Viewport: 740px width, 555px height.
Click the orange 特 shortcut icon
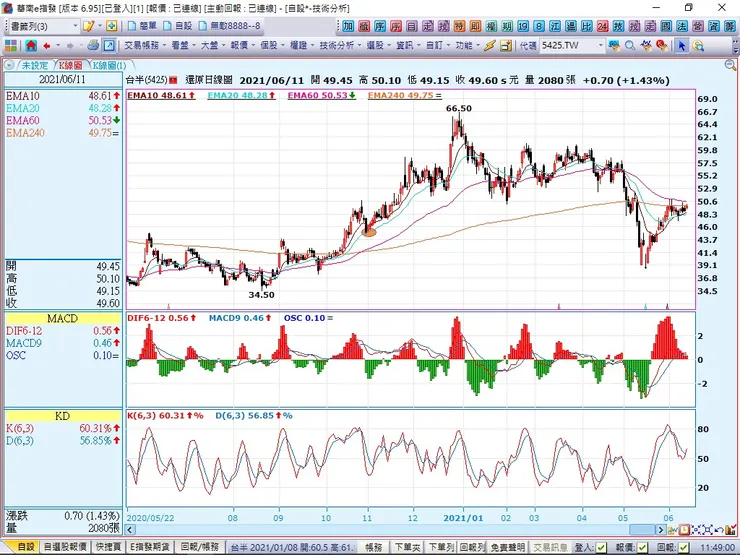[x=460, y=26]
